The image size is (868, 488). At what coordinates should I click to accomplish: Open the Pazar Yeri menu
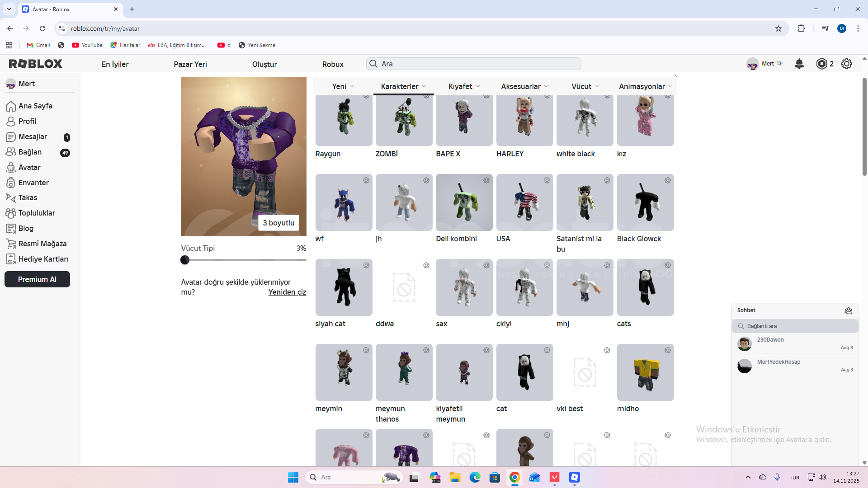[x=190, y=64]
